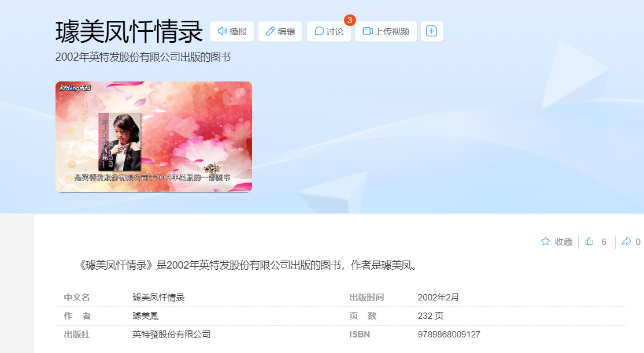The image size is (644, 353).
Task: Click the 上传视频 text label
Action: 392,32
